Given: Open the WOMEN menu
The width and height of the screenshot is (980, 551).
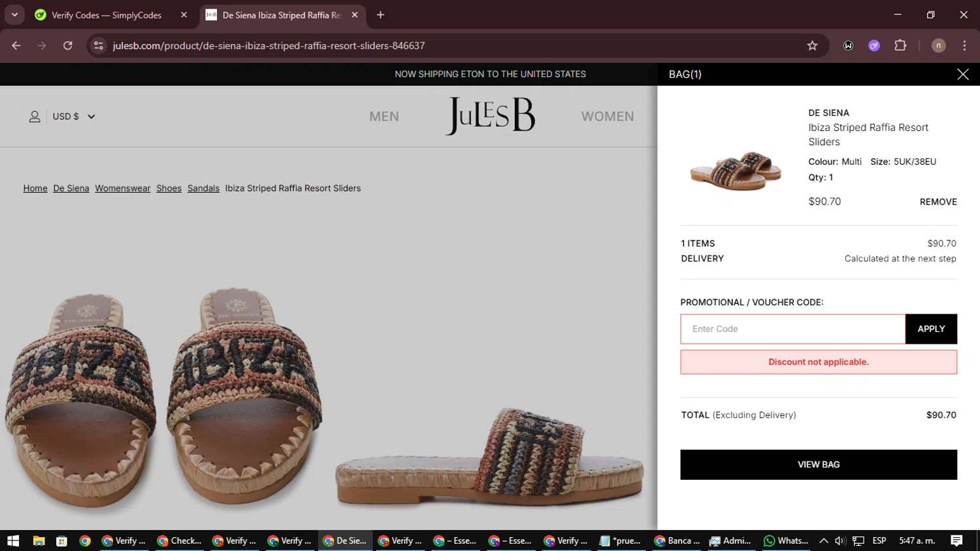Looking at the screenshot, I should coord(608,116).
